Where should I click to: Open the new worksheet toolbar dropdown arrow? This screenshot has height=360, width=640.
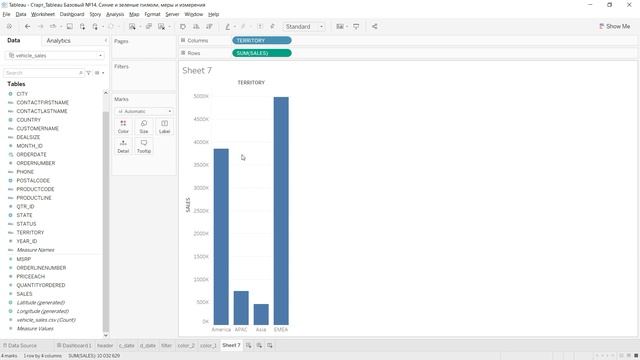[x=140, y=27]
